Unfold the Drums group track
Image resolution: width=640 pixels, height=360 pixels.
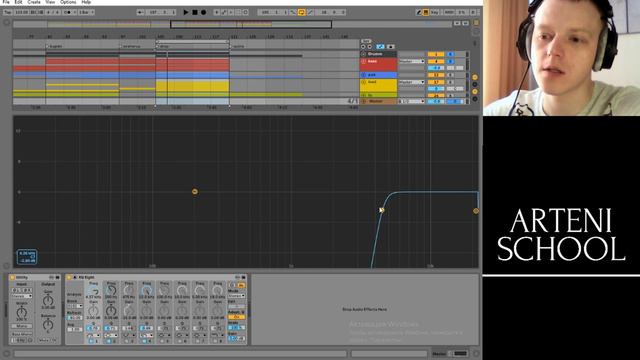click(363, 54)
